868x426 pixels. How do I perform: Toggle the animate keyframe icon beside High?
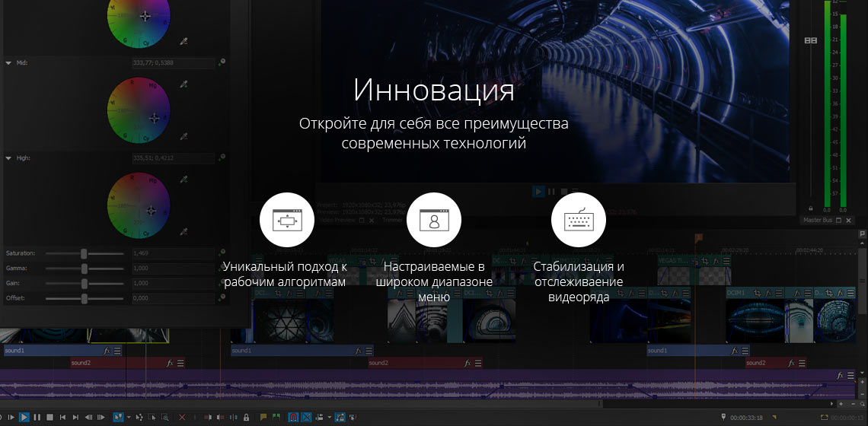222,157
